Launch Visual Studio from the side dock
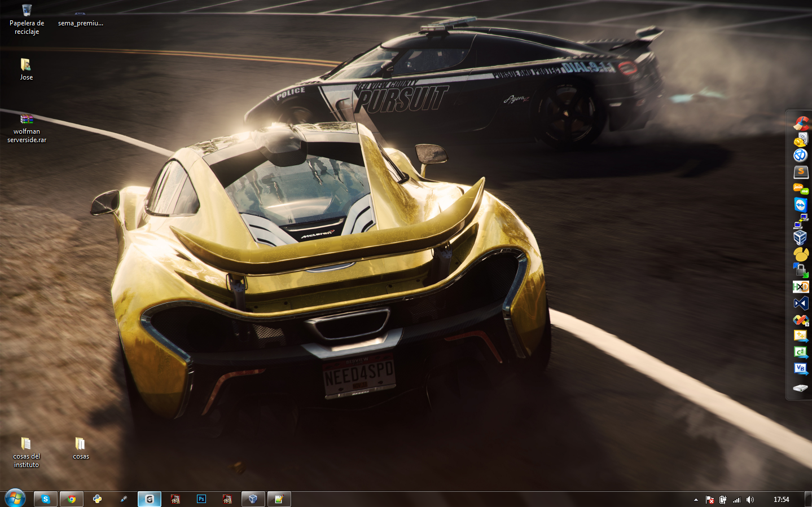Image resolution: width=812 pixels, height=507 pixels. pyautogui.click(x=801, y=303)
